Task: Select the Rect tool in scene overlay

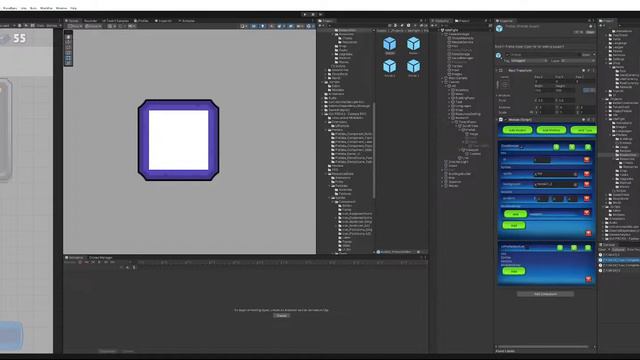Action: tap(68, 58)
